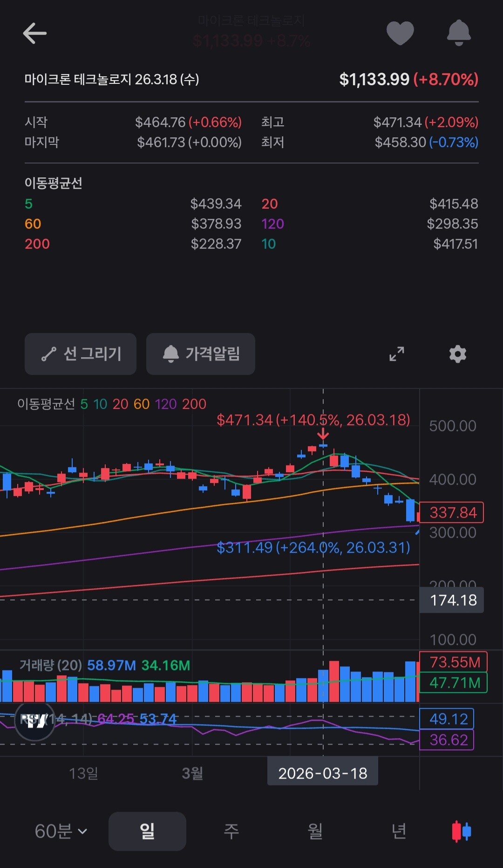
Task: Click the $471.34 high marker annotation
Action: (313, 420)
